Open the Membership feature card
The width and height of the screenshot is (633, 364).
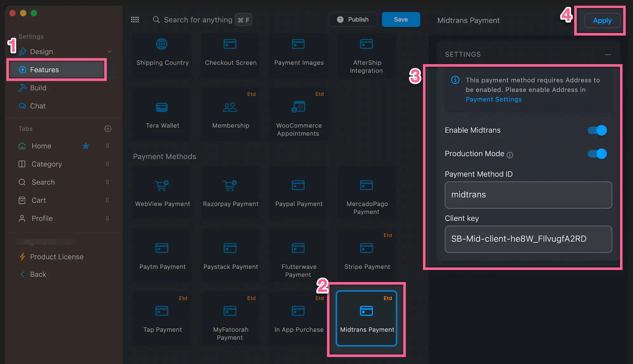point(230,114)
